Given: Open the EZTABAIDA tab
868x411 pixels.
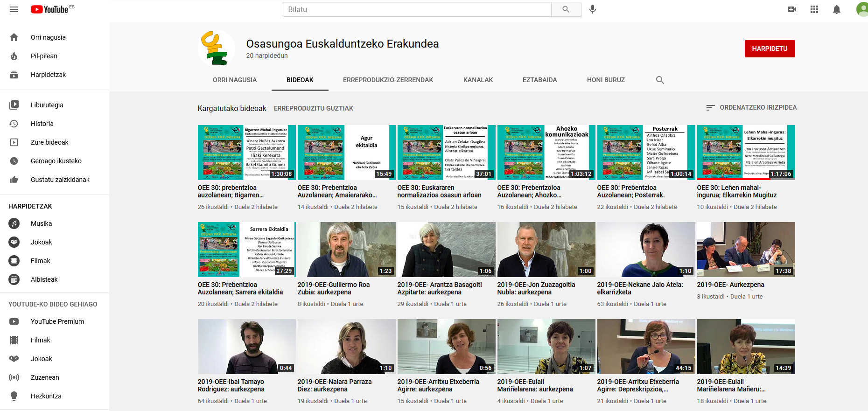Looking at the screenshot, I should 540,80.
